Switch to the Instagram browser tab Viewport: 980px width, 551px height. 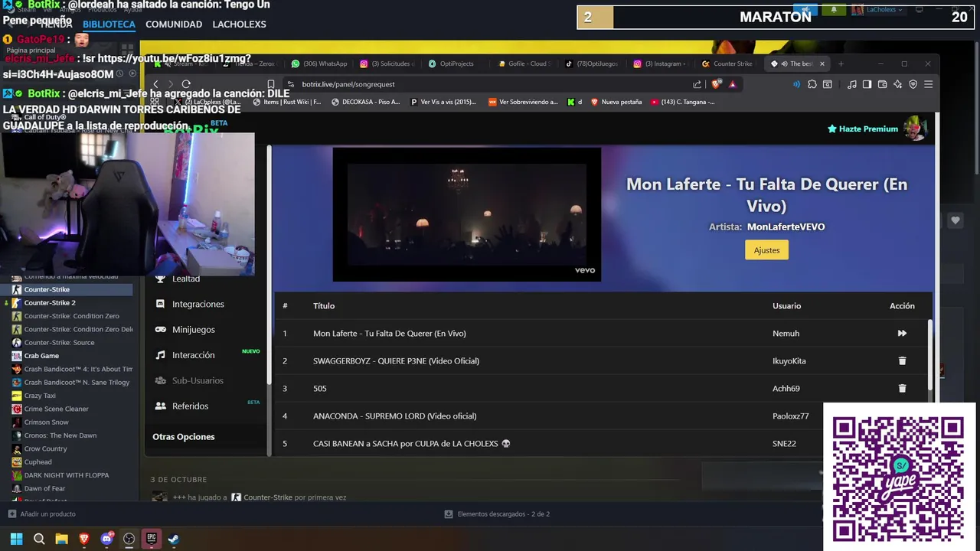click(x=660, y=64)
